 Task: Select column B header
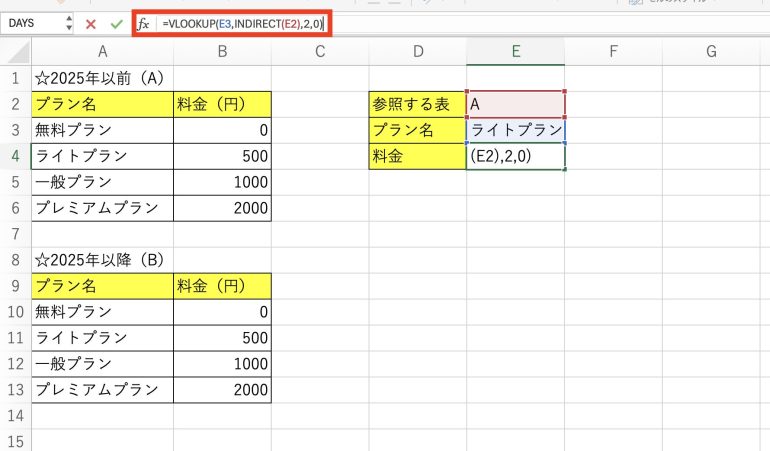(x=222, y=52)
